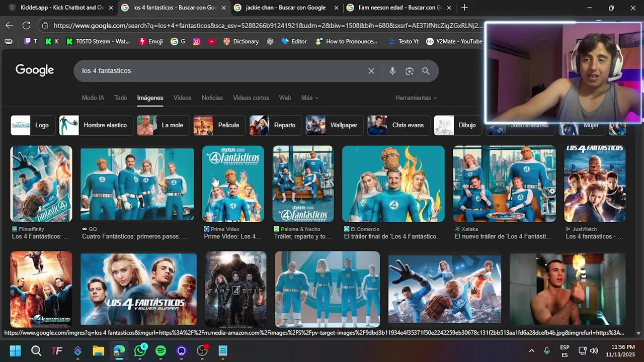Reload the page with the refresh icon
The height and width of the screenshot is (362, 644).
coord(26,25)
